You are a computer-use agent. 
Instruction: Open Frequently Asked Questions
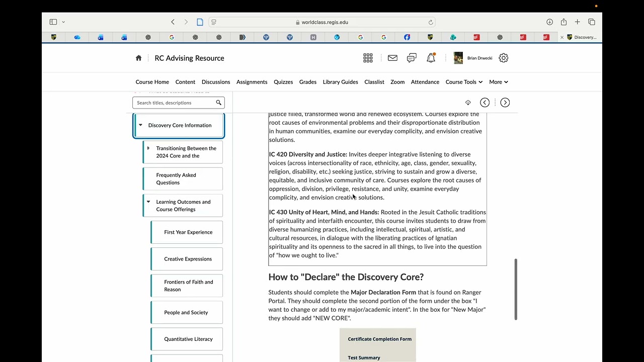(183, 179)
